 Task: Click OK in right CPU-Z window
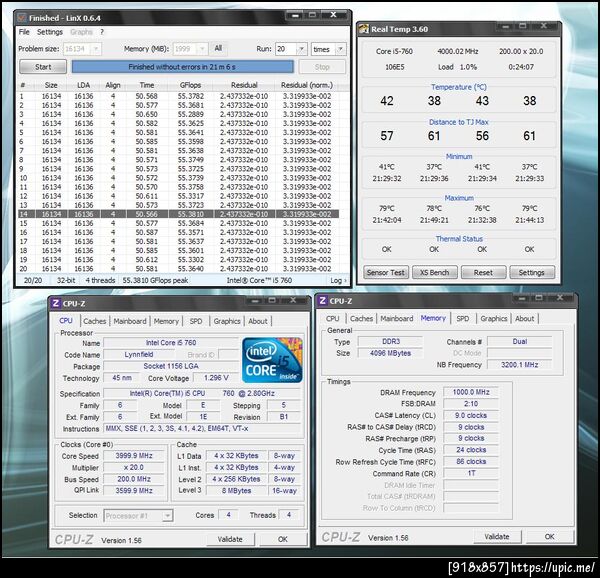point(549,537)
